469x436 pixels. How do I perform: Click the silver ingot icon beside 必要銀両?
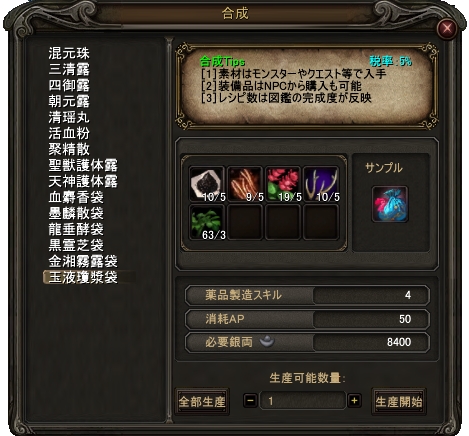point(267,341)
